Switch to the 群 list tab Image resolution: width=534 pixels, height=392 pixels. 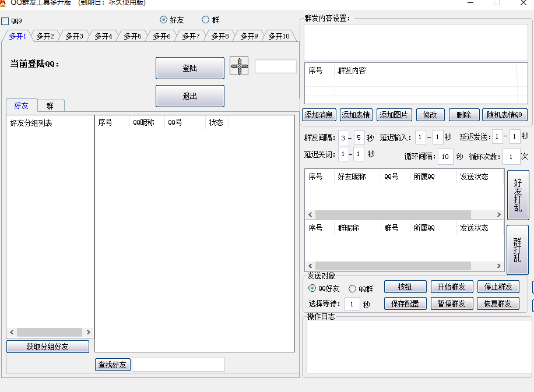[x=50, y=106]
